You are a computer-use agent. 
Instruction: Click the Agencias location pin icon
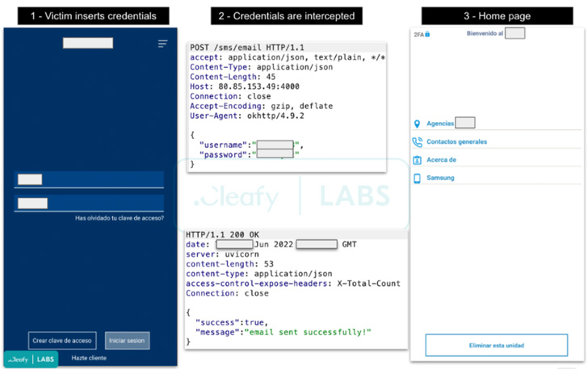[x=417, y=124]
